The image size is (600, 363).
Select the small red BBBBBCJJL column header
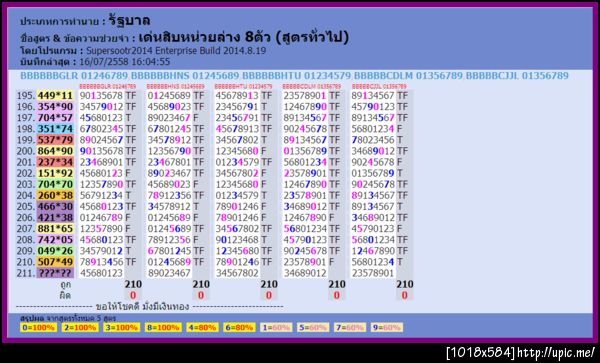click(379, 86)
